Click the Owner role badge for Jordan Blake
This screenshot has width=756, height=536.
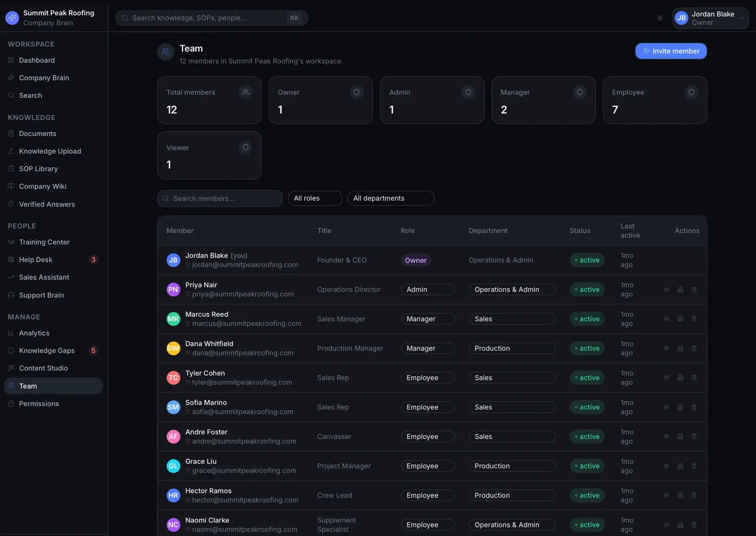pos(415,260)
